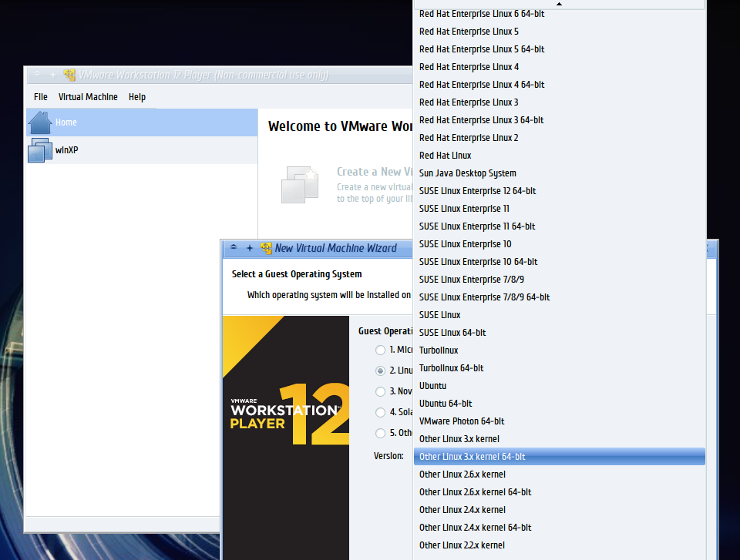This screenshot has height=560, width=740.
Task: Pick SUSE Linux Enterprise 10
Action: tap(560, 244)
